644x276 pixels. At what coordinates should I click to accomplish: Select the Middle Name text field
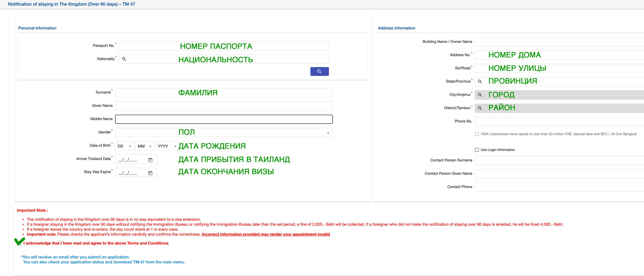[x=223, y=119]
